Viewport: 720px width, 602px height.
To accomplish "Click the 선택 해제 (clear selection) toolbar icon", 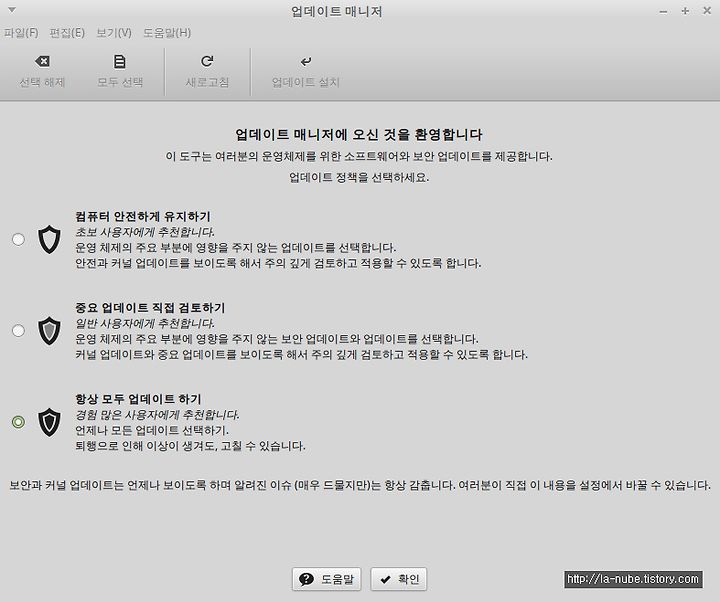I will pyautogui.click(x=42, y=61).
